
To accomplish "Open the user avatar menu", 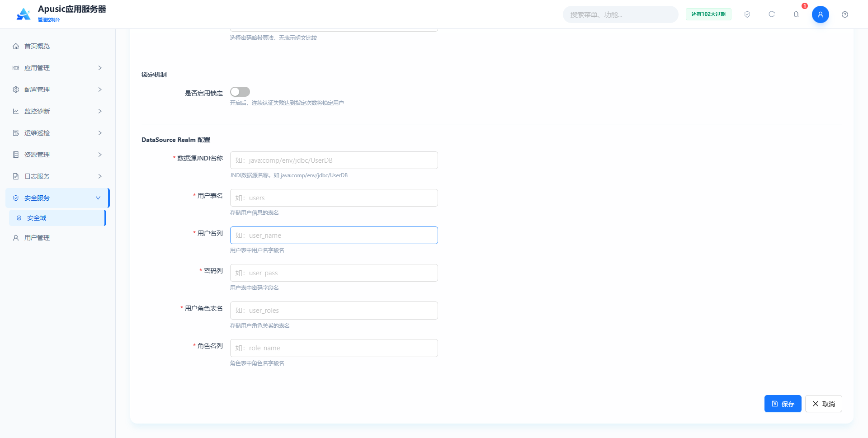I will (x=821, y=14).
